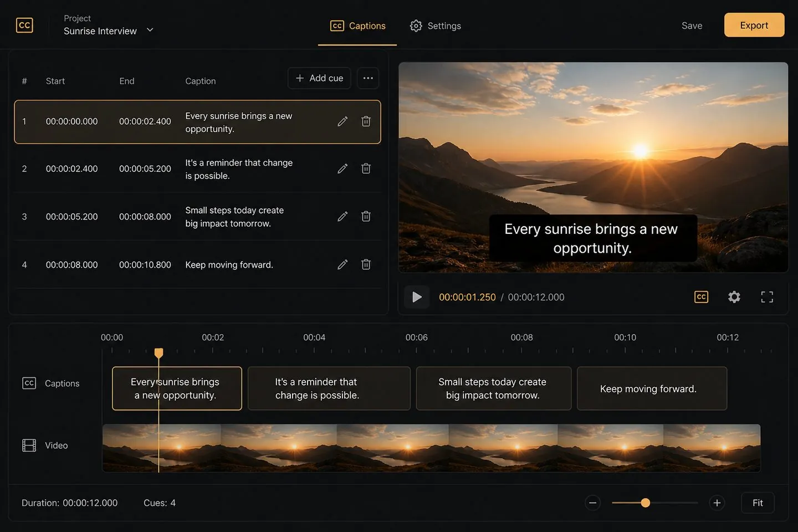The width and height of the screenshot is (798, 532).
Task: Delete the 'Small steps today' cue
Action: [x=366, y=216]
